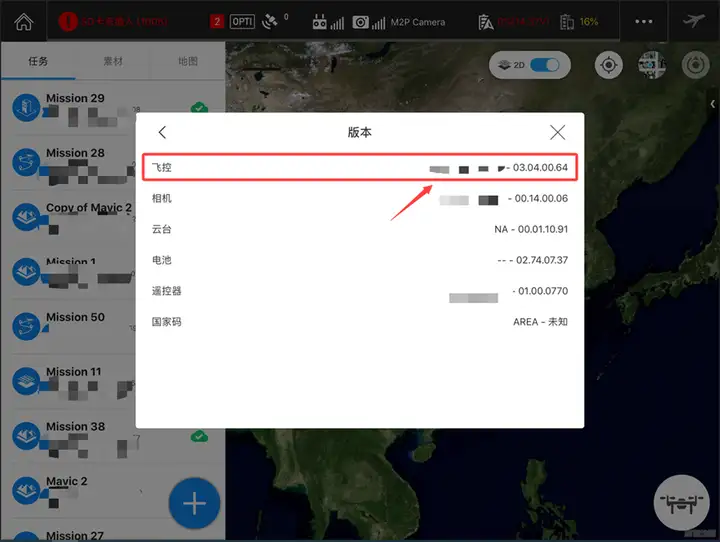Click remote controller version 01.00.0770
The height and width of the screenshot is (542, 720).
tap(543, 291)
